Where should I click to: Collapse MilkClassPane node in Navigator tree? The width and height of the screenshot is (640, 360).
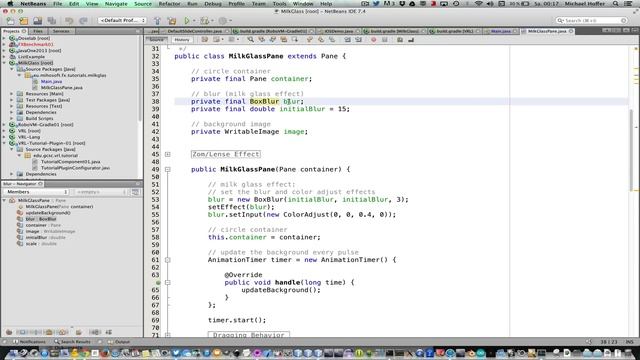(x=4, y=200)
